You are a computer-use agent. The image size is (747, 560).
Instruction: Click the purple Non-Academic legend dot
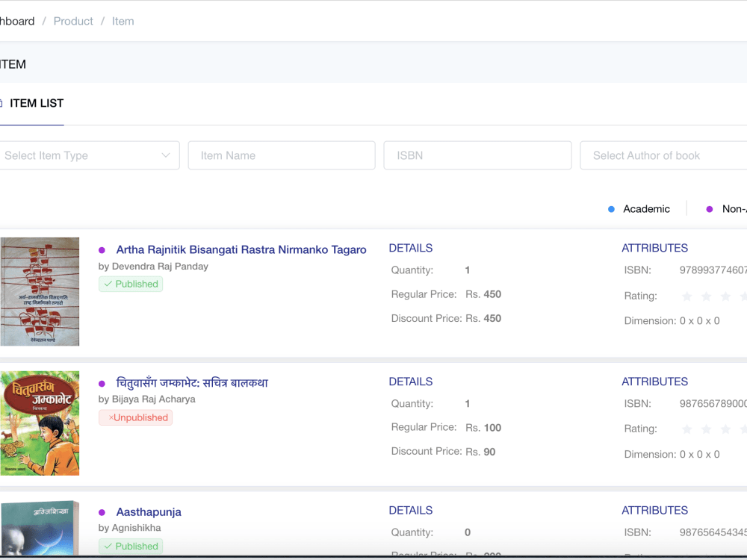coord(710,209)
